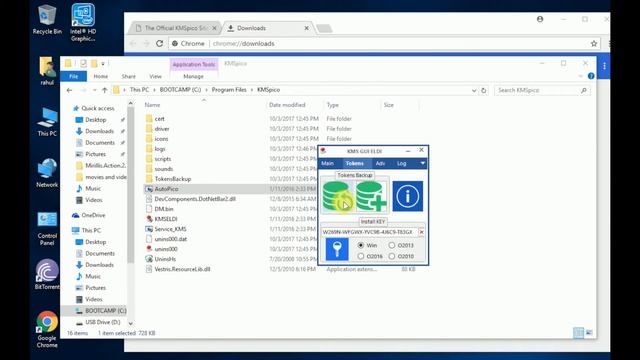Launch BitTorrent from the desktop

pos(47,274)
